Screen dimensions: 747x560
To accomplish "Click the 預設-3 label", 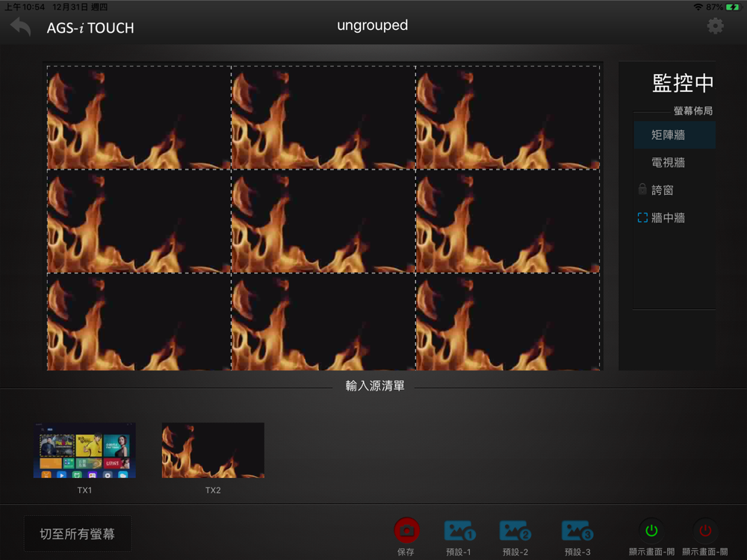I will pyautogui.click(x=577, y=552).
